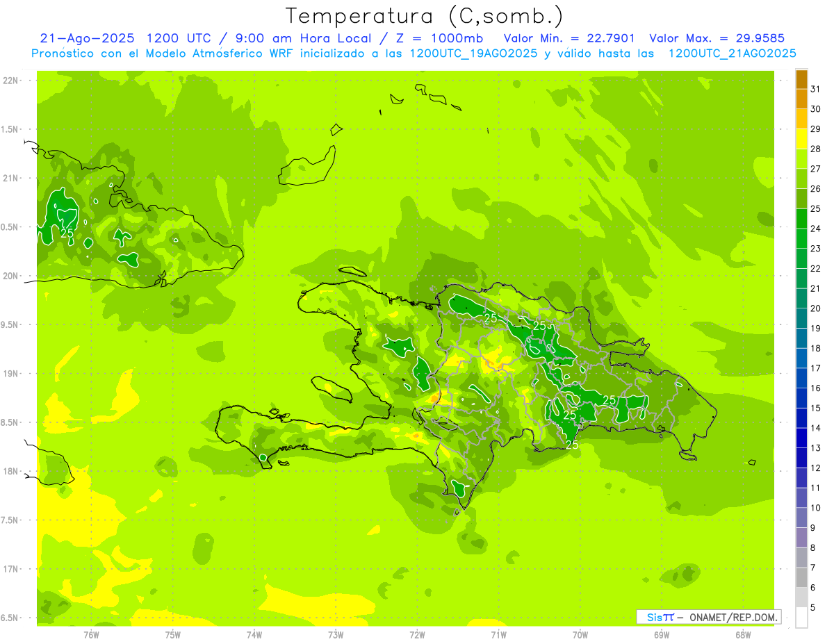Click the '69W' longitude axis label

[662, 635]
